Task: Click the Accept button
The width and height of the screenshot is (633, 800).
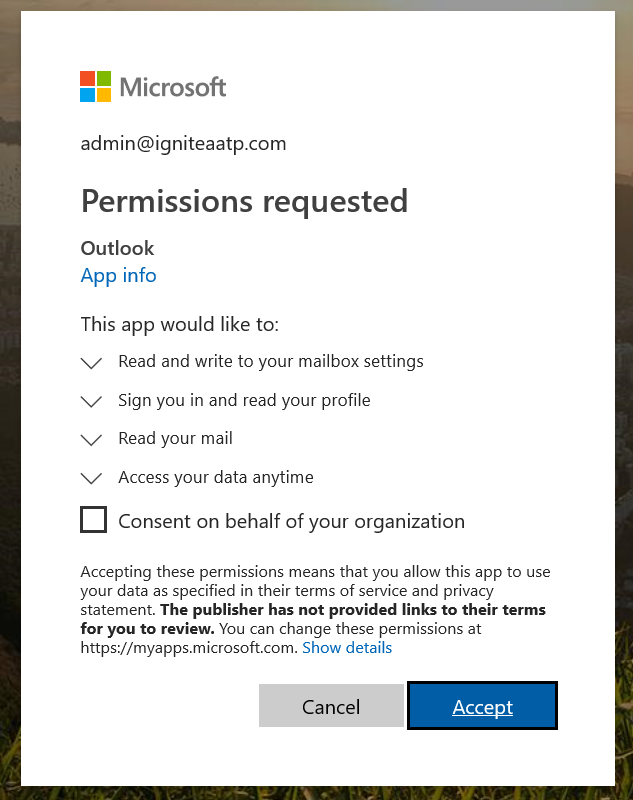Action: (x=482, y=706)
